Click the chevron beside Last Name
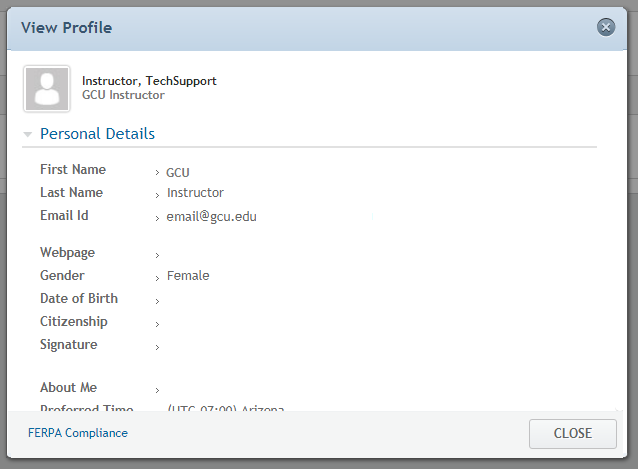This screenshot has height=469, width=638. tap(157, 196)
